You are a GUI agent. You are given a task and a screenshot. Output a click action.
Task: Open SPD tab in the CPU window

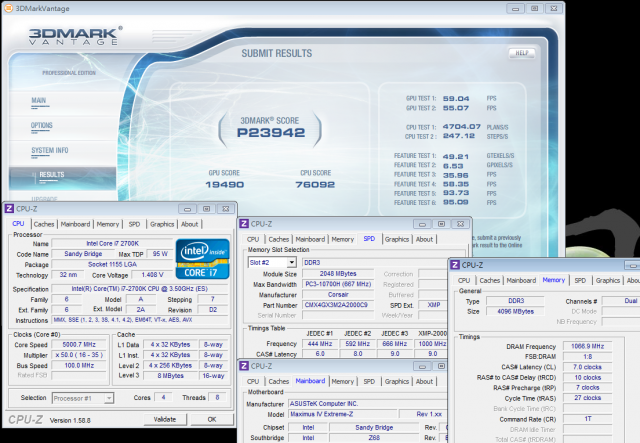click(x=134, y=224)
